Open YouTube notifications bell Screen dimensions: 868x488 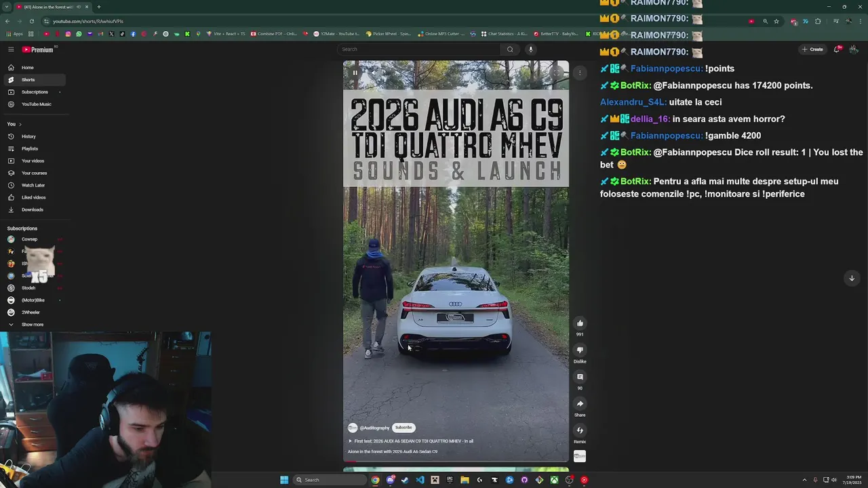click(x=837, y=49)
